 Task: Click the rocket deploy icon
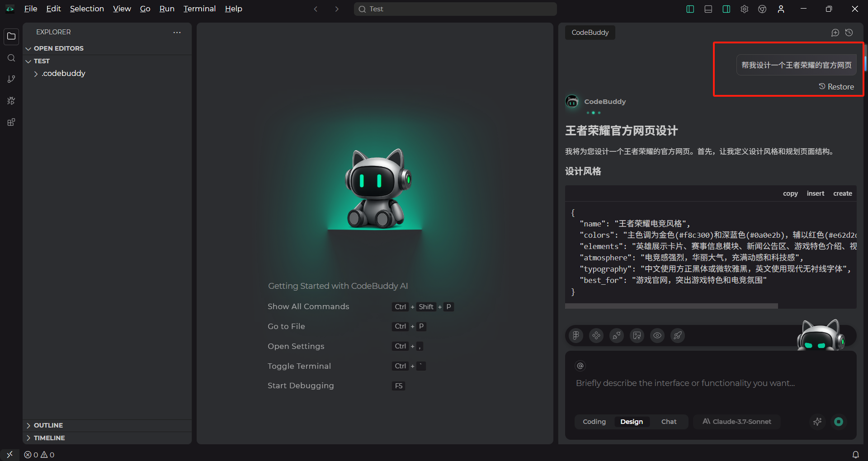[678, 335]
